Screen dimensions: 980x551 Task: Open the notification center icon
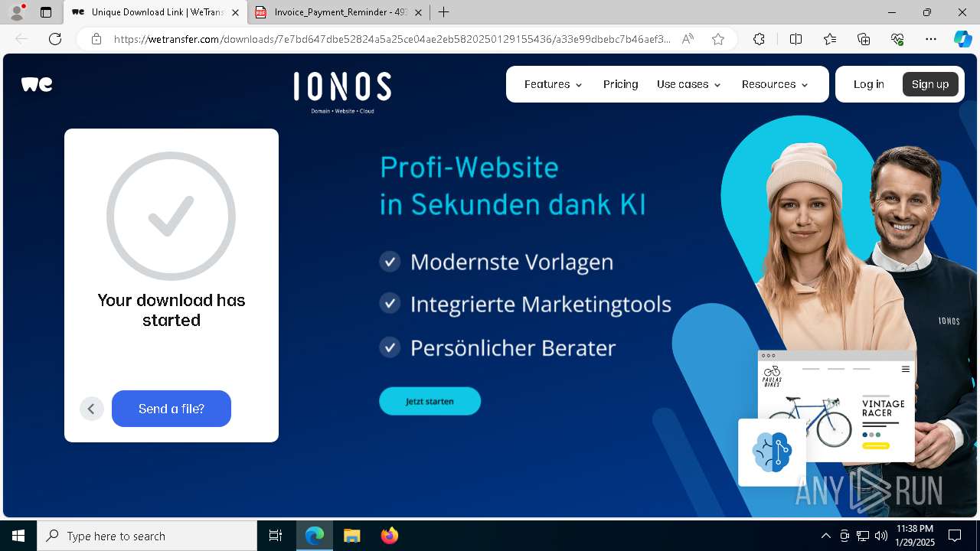(x=955, y=536)
